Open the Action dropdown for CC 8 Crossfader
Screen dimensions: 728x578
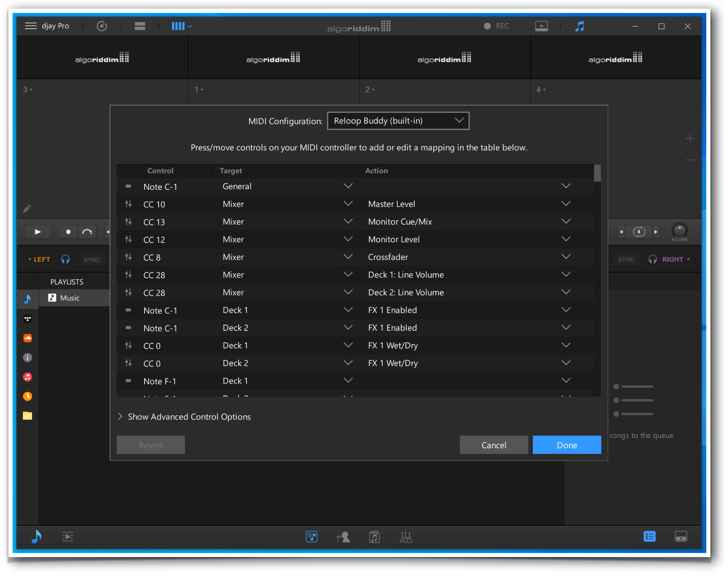pyautogui.click(x=566, y=257)
